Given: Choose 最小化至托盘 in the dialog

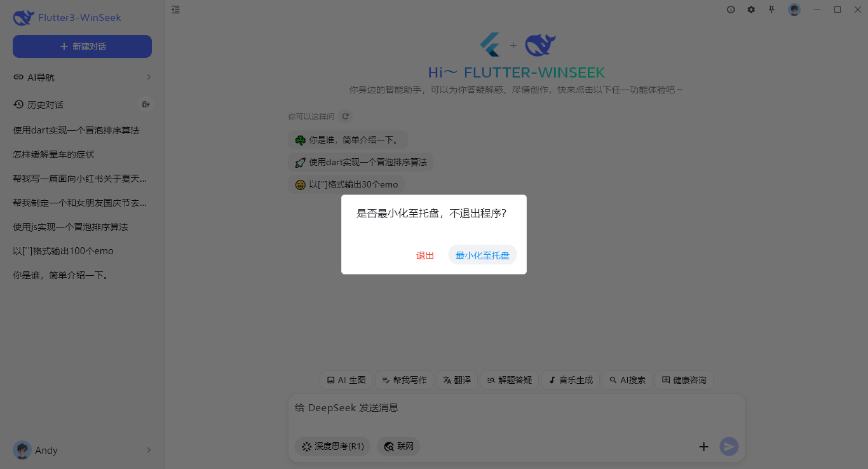Looking at the screenshot, I should [x=482, y=255].
